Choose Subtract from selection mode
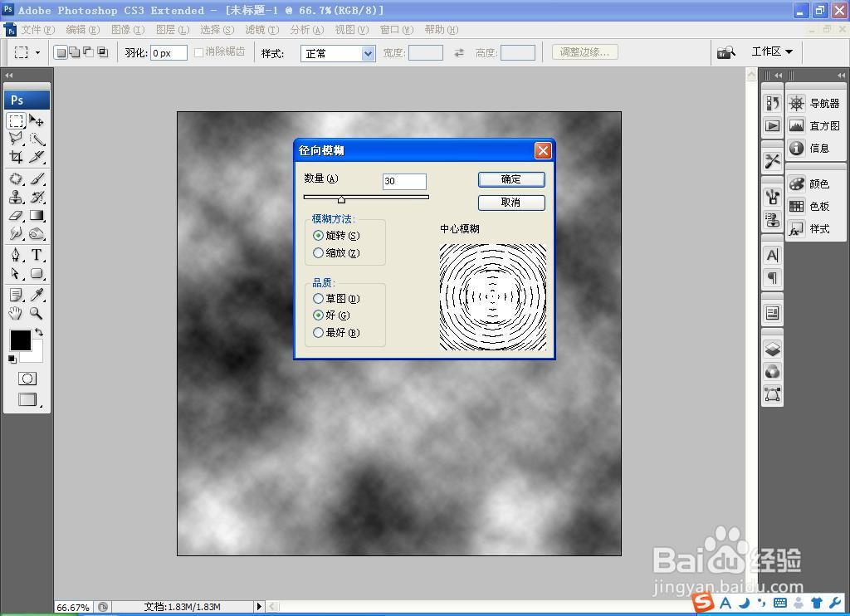 pyautogui.click(x=88, y=52)
